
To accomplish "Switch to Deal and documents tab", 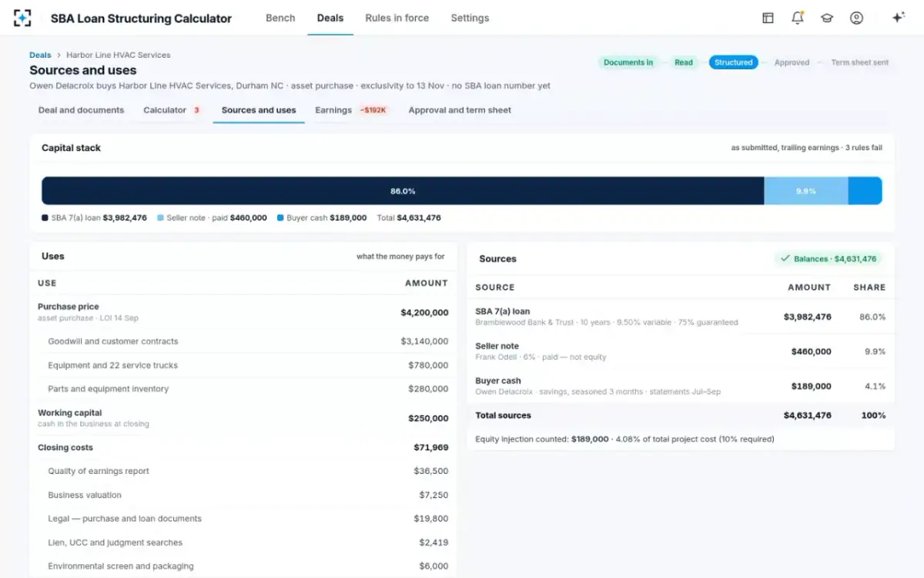I will [81, 110].
